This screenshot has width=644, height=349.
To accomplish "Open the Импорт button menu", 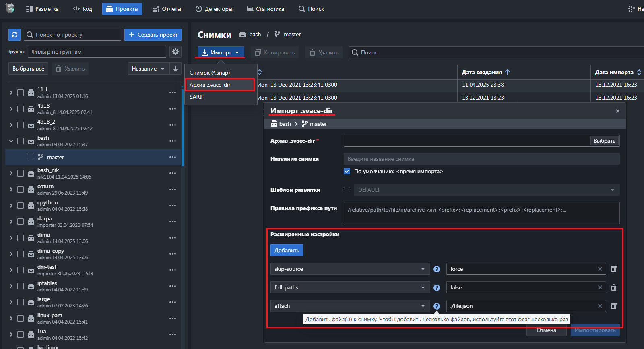I will click(x=221, y=52).
